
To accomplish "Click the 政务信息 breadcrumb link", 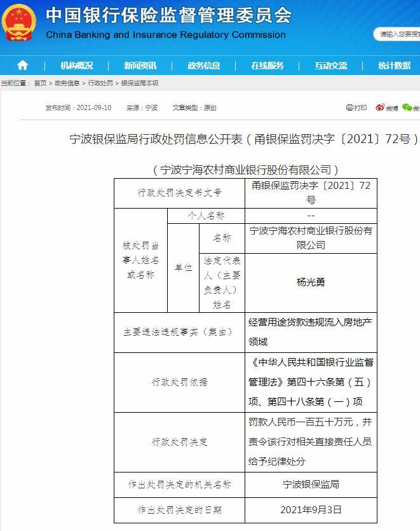I will pyautogui.click(x=67, y=83).
